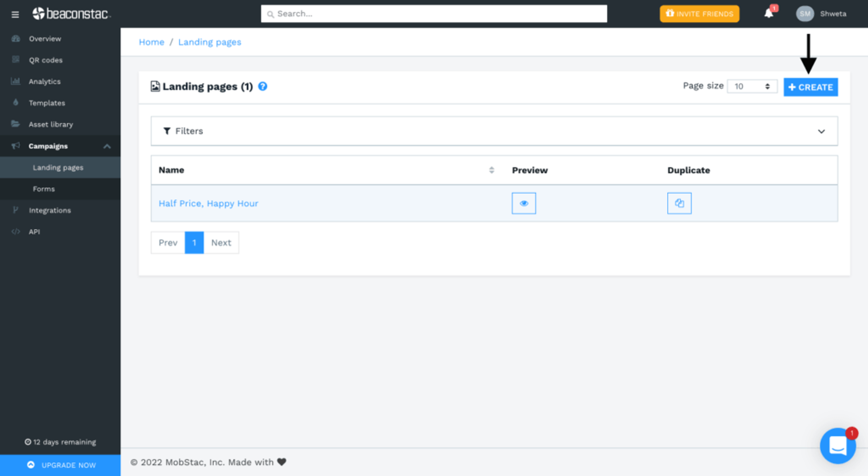The height and width of the screenshot is (476, 868).
Task: Click the Asset library folder icon
Action: (x=16, y=124)
